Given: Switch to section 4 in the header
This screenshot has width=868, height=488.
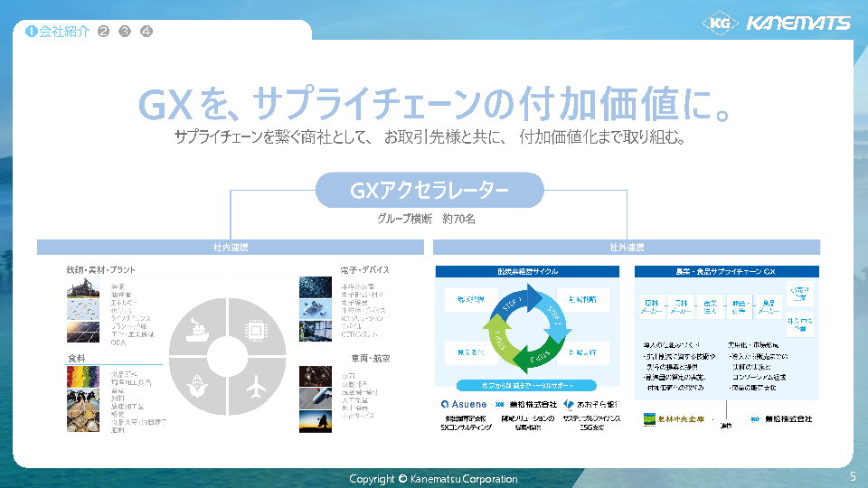Looking at the screenshot, I should pyautogui.click(x=146, y=31).
